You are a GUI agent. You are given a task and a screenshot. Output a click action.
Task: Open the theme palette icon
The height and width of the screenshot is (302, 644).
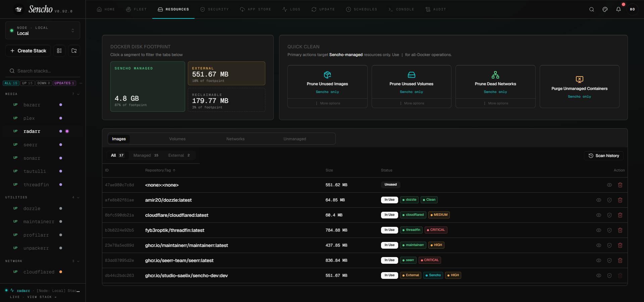(605, 9)
